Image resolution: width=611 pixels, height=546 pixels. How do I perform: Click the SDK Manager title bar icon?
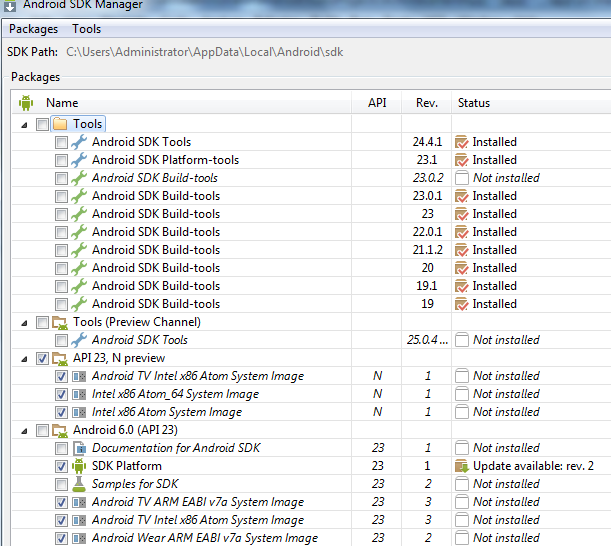pos(10,5)
